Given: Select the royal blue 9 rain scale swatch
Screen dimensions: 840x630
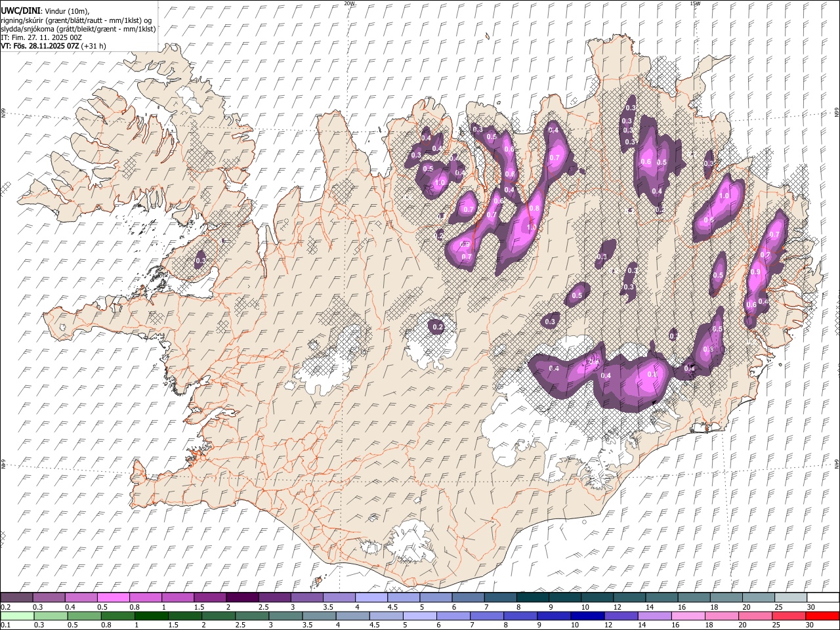Looking at the screenshot, I should (x=554, y=616).
